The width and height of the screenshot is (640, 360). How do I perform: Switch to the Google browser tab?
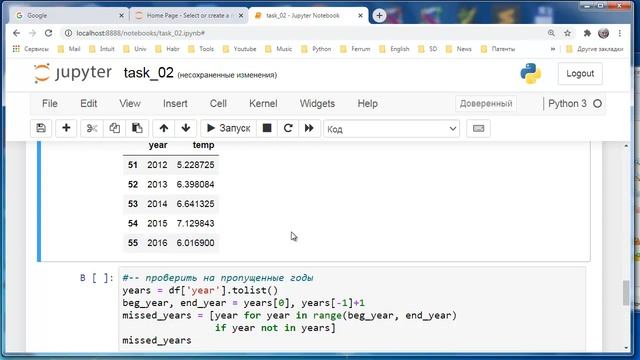(69, 16)
